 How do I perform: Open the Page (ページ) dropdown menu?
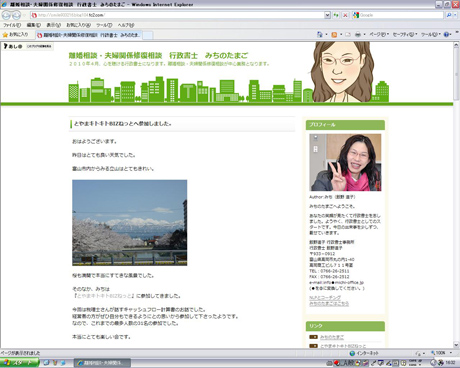pyautogui.click(x=379, y=34)
